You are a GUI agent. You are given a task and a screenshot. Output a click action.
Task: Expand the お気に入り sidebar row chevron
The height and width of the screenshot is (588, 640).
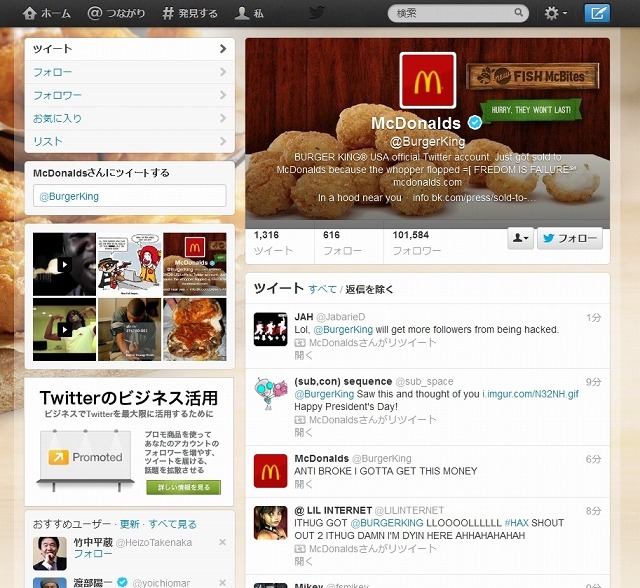[222, 118]
